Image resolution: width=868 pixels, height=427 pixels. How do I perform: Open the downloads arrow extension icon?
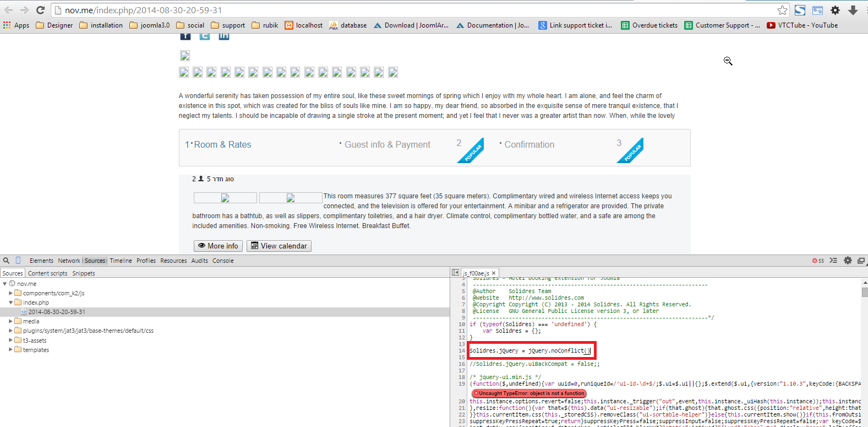click(853, 10)
